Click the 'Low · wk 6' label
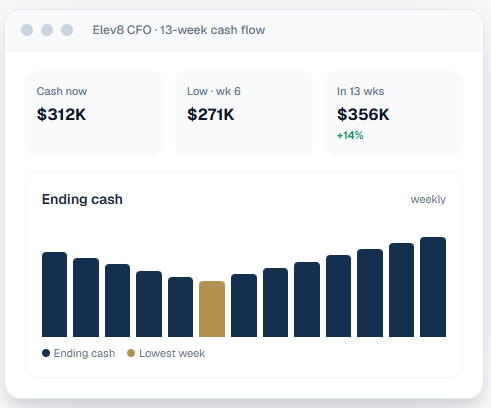Screen dimensions: 491x408 [x=214, y=91]
